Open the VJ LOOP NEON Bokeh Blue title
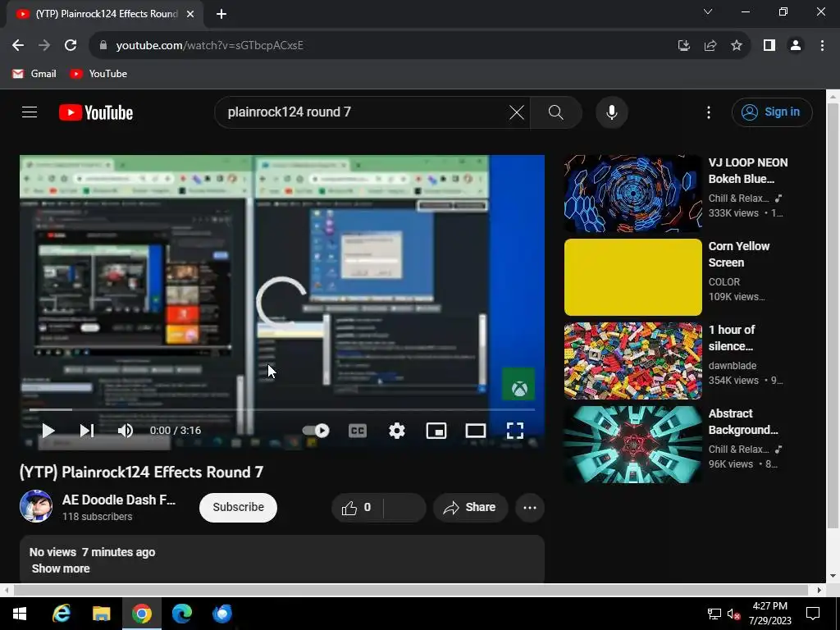This screenshot has width=840, height=630. [x=748, y=171]
